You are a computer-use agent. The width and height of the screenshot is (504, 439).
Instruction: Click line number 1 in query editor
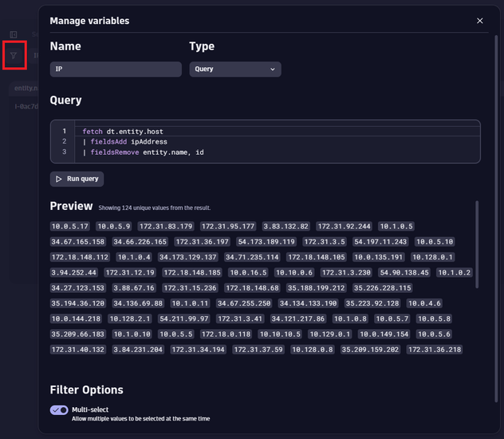(x=65, y=131)
